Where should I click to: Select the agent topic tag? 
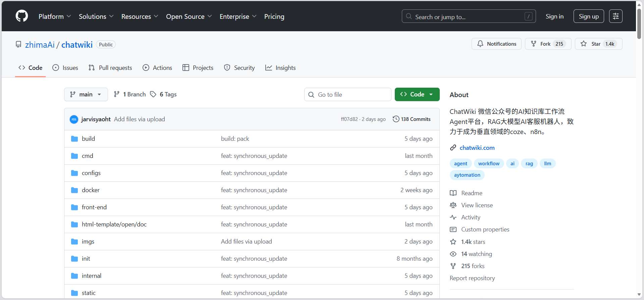coord(461,164)
